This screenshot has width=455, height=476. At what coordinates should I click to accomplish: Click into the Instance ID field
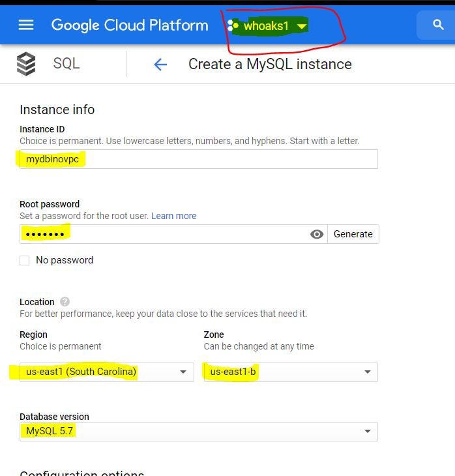pos(199,159)
